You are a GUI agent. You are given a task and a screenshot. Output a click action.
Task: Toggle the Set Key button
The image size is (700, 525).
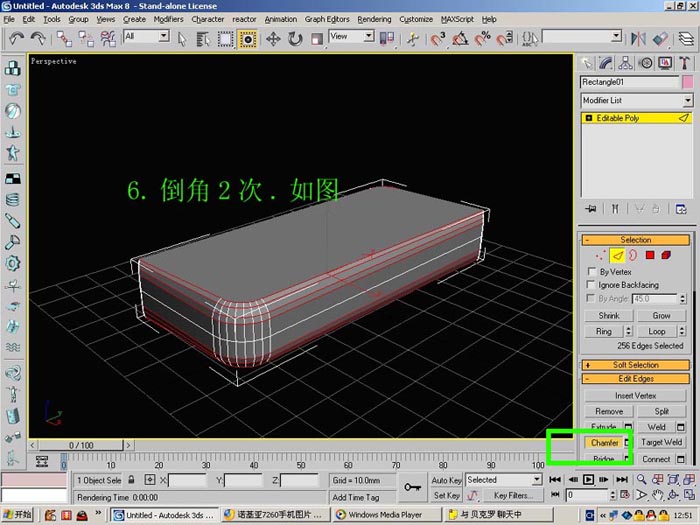pyautogui.click(x=446, y=496)
